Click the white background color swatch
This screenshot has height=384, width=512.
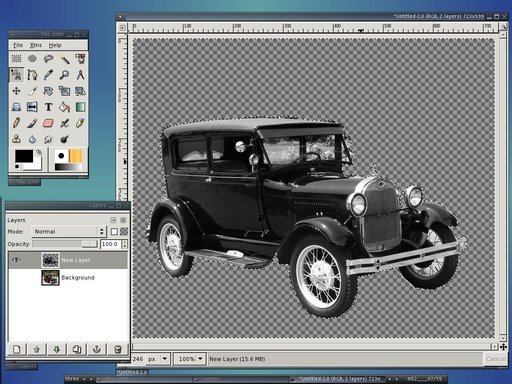(37, 165)
